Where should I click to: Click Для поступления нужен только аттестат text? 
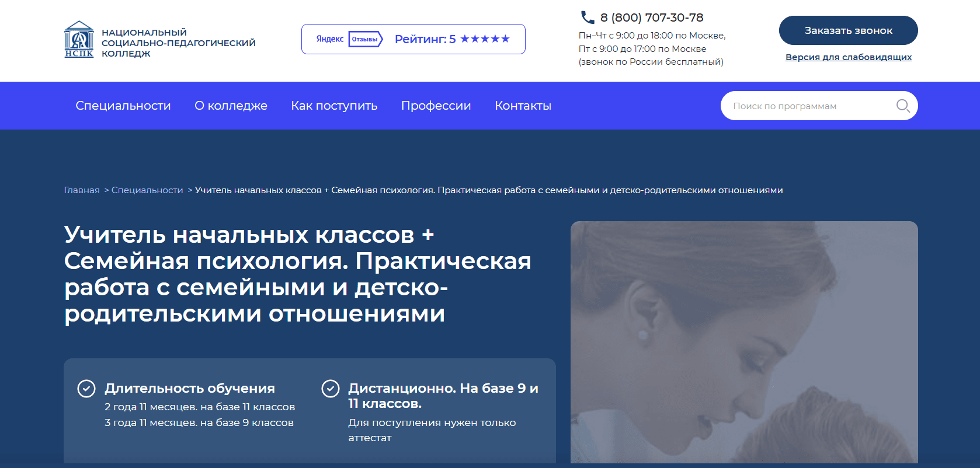432,430
